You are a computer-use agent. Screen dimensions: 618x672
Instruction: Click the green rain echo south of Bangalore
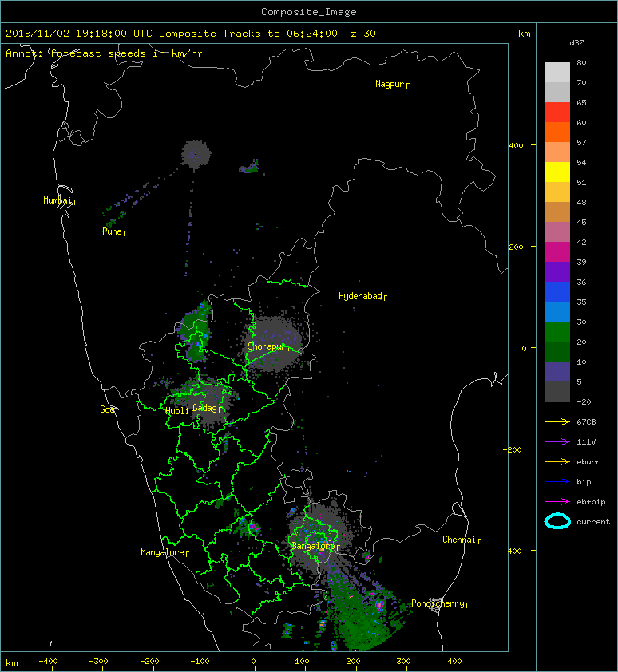[x=362, y=613]
